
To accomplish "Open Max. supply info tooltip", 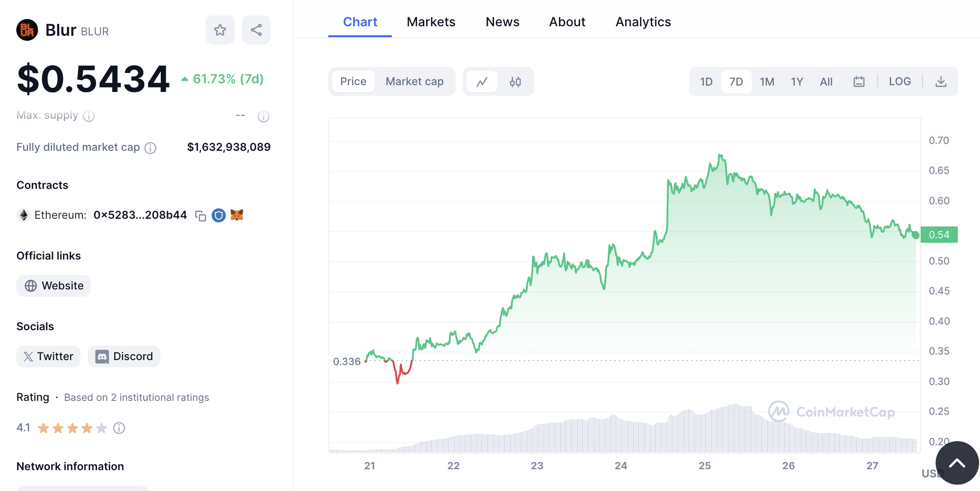I will [x=89, y=116].
